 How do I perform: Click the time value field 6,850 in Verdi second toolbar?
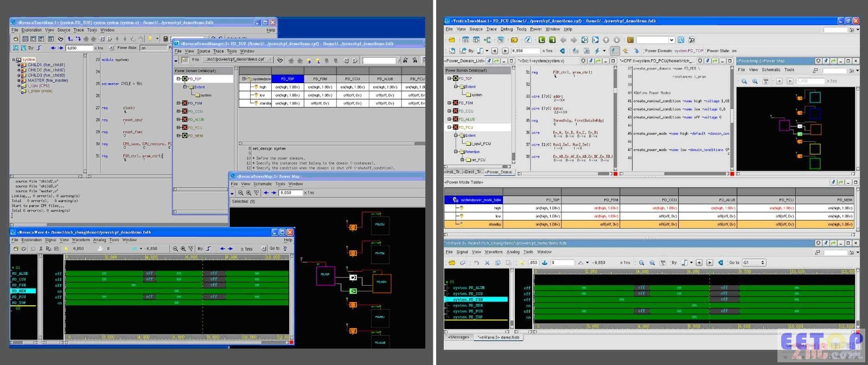(x=525, y=51)
